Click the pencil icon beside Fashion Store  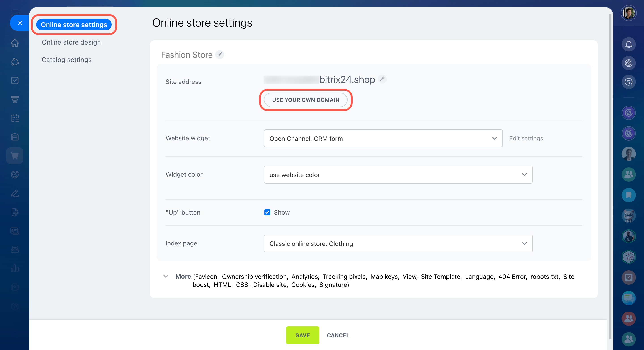click(x=220, y=55)
